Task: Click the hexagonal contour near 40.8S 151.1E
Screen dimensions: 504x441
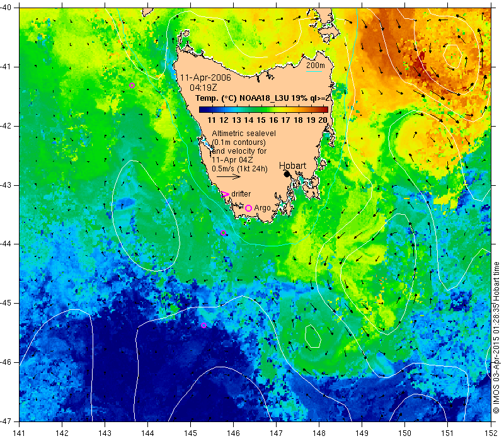Action: (x=452, y=57)
